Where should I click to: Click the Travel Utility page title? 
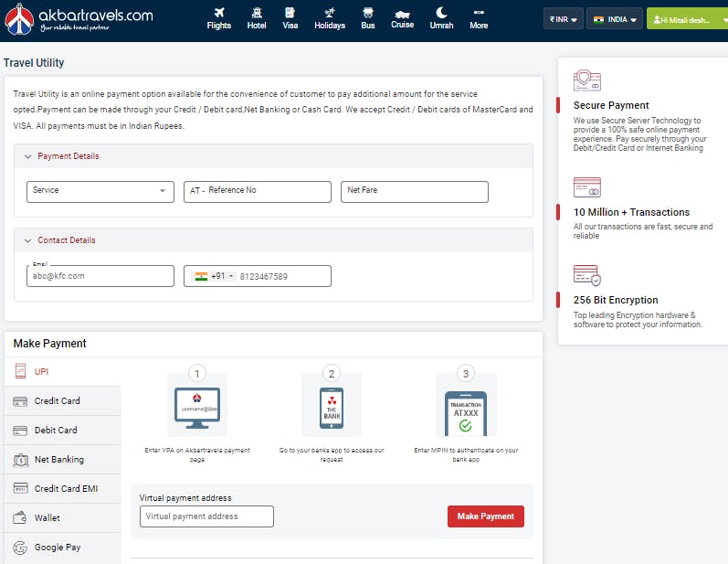[34, 63]
